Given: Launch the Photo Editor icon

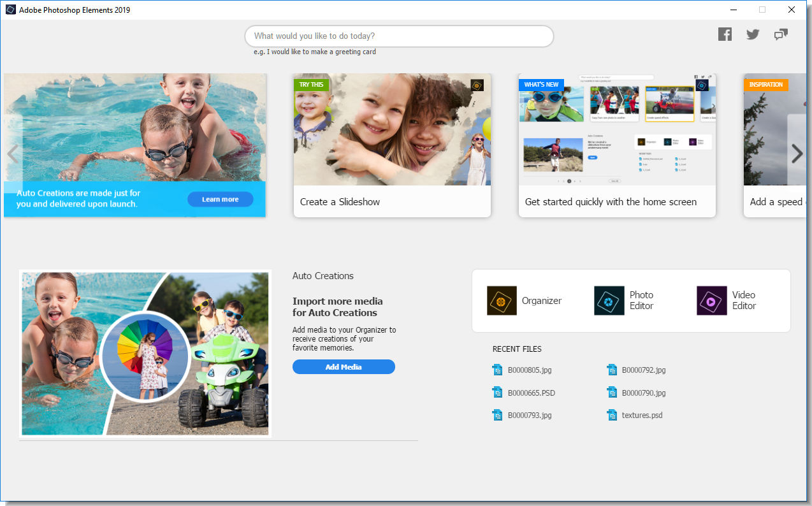Looking at the screenshot, I should [x=609, y=300].
